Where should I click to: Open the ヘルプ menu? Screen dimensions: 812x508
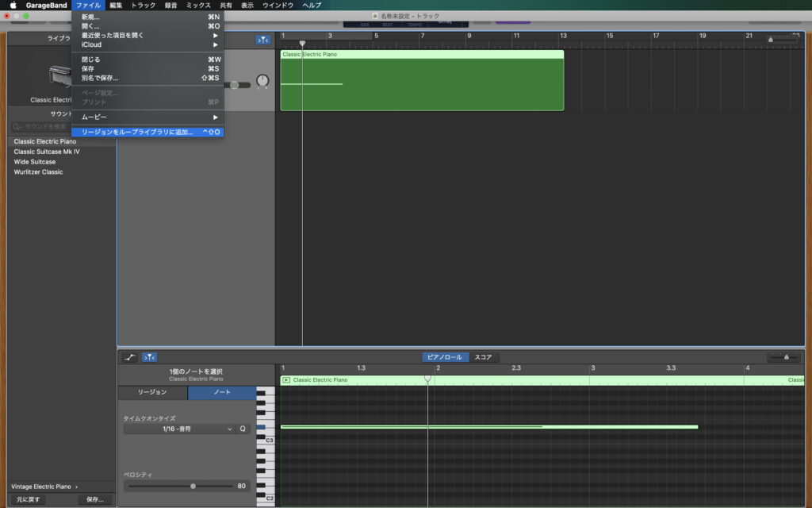pos(312,6)
